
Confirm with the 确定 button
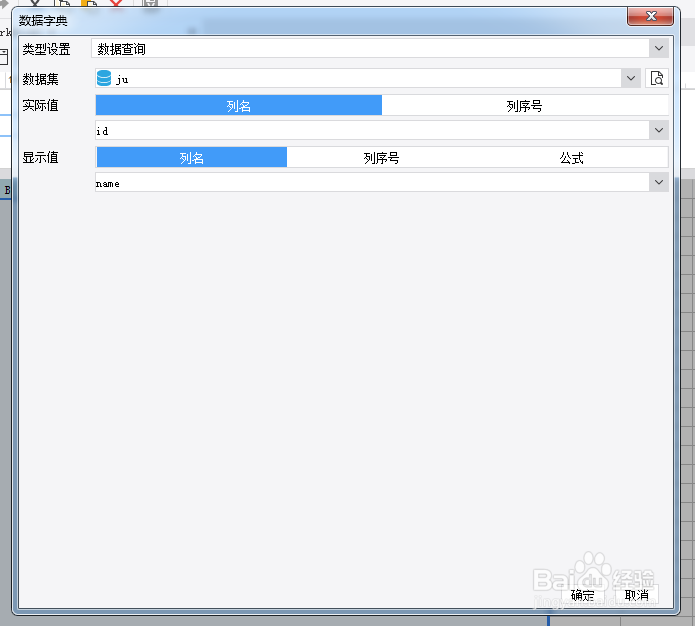click(x=582, y=595)
